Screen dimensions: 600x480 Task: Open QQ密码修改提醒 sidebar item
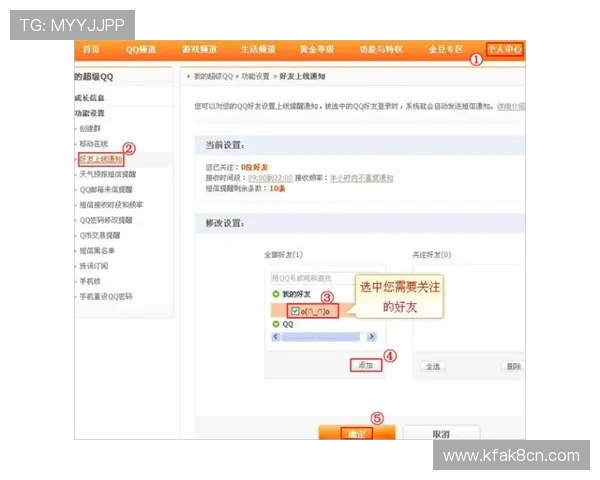106,220
